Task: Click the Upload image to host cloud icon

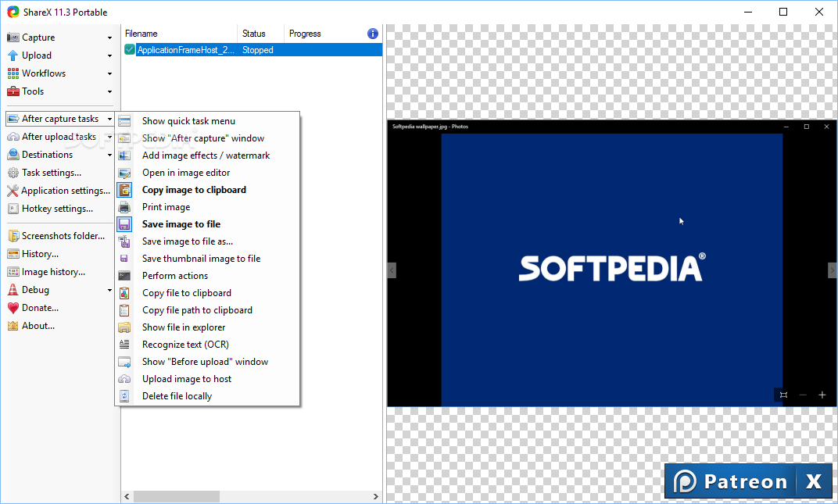Action: pos(124,379)
